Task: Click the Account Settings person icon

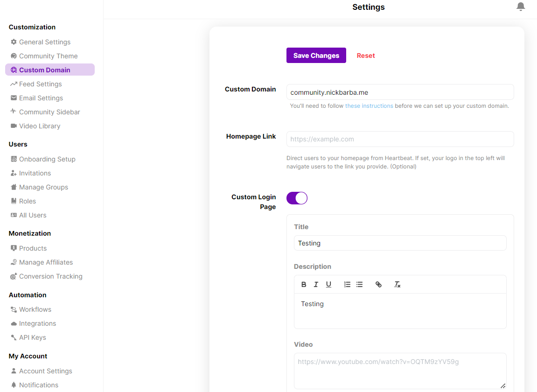Action: point(14,371)
